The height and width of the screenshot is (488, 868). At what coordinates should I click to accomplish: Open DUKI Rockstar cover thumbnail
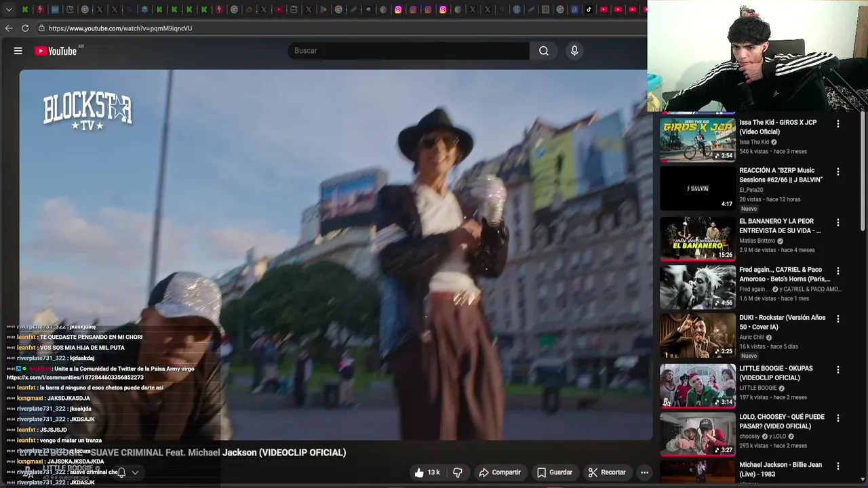(x=698, y=335)
